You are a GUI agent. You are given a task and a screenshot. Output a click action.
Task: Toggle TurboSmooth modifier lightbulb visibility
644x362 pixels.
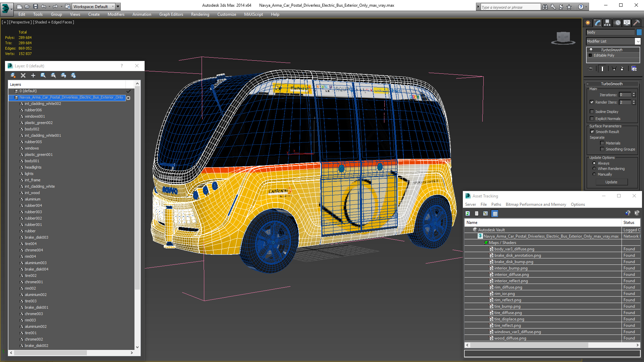[x=591, y=50]
